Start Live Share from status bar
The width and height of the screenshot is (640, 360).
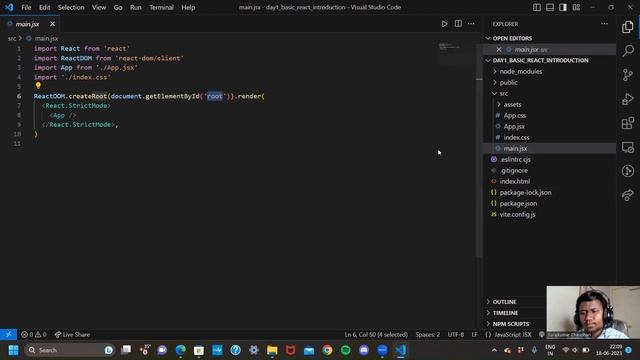pyautogui.click(x=72, y=335)
